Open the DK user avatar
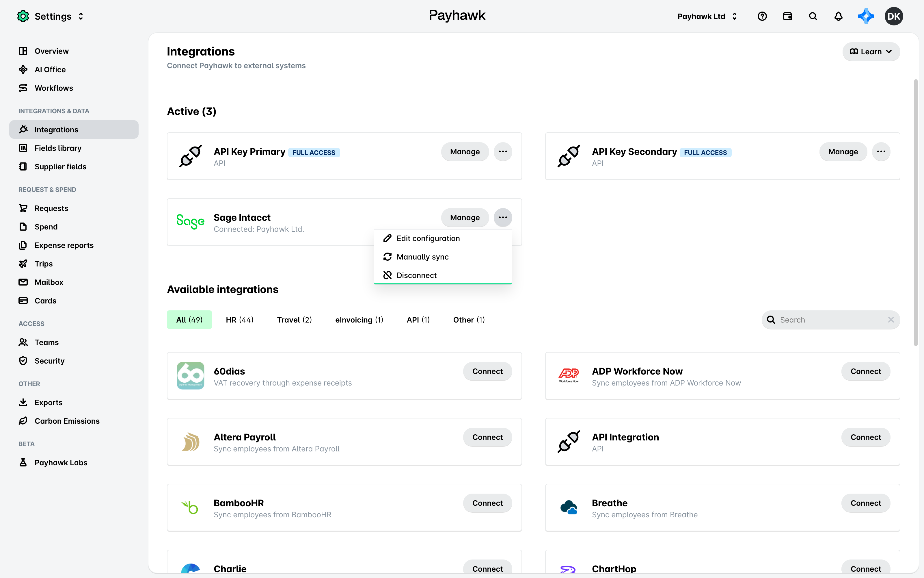This screenshot has width=924, height=578. tap(894, 16)
